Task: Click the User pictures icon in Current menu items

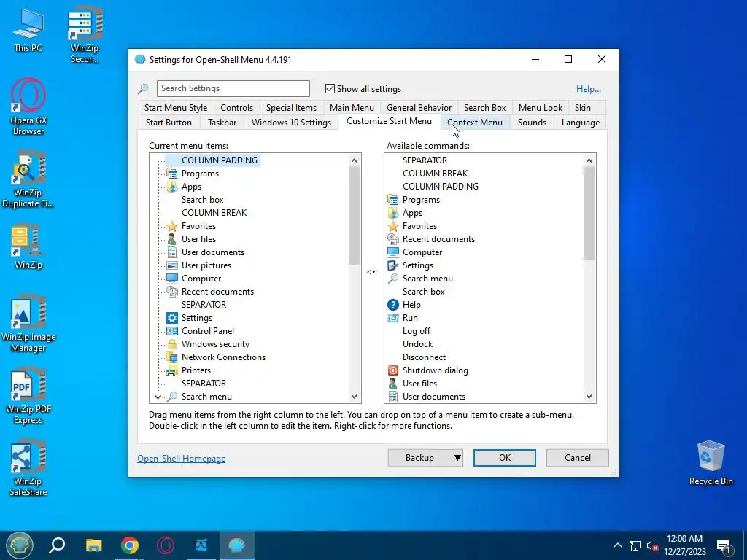Action: point(172,265)
